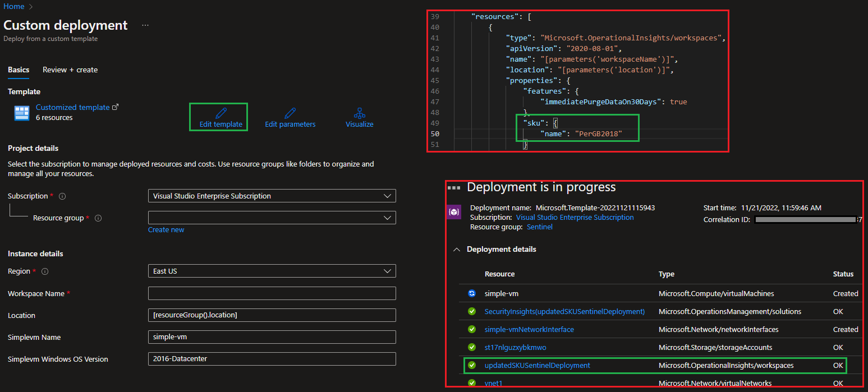Click the external link icon beside Customized template
The height and width of the screenshot is (392, 868).
coord(115,106)
